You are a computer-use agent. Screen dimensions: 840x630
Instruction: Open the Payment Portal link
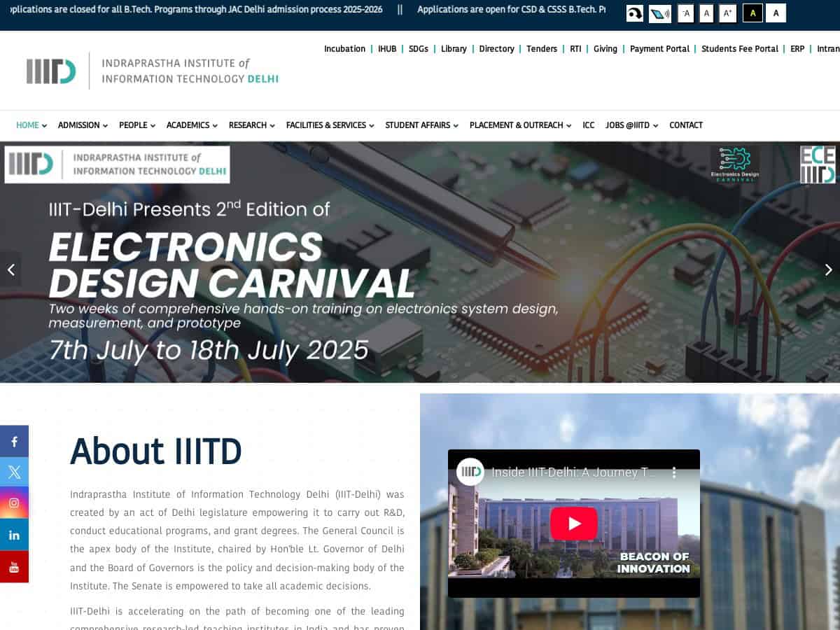(x=659, y=49)
